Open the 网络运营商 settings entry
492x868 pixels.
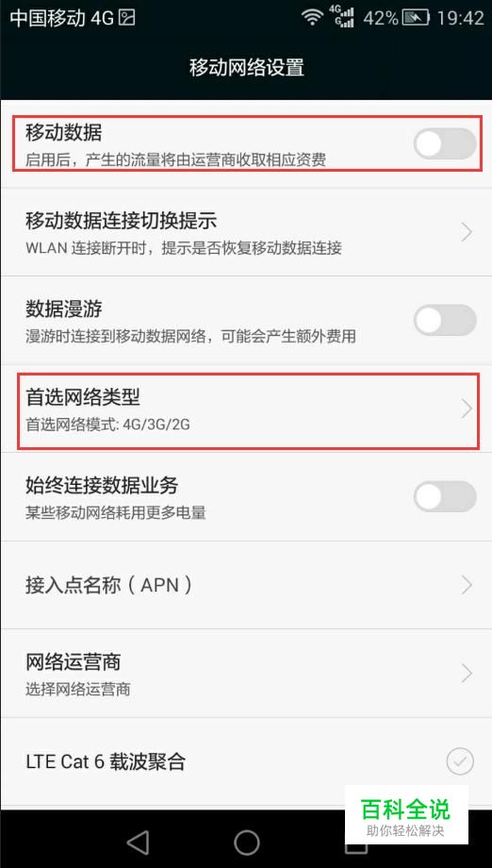coord(246,674)
